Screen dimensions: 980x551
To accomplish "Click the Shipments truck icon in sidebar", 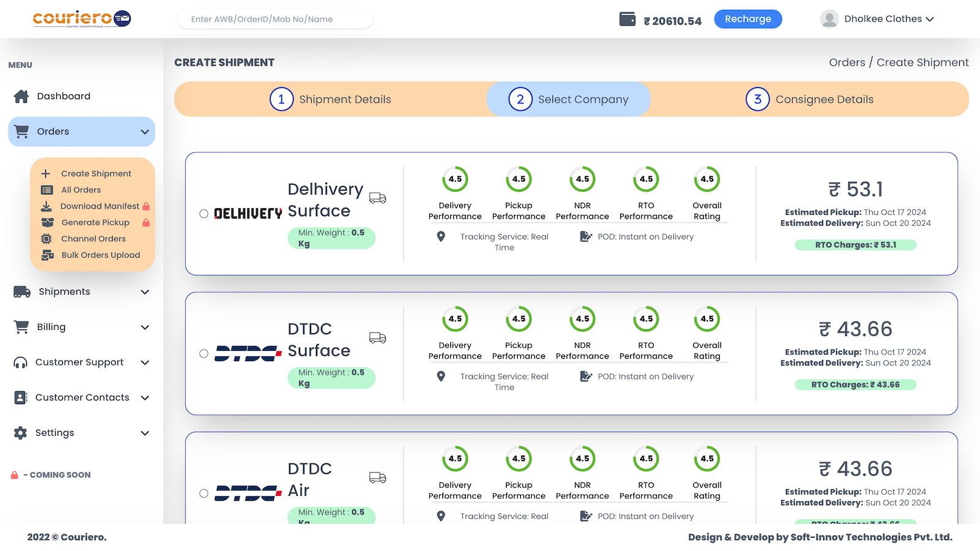I will 22,292.
